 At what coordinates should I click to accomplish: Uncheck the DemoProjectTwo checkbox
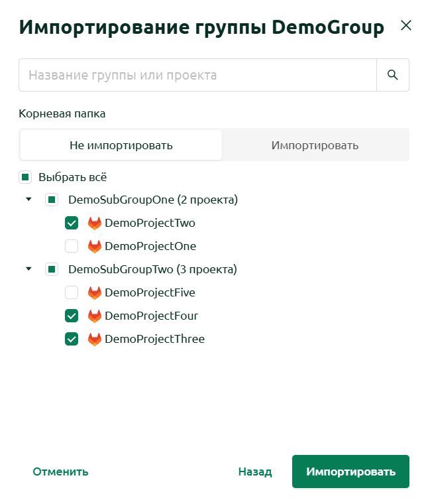point(72,223)
